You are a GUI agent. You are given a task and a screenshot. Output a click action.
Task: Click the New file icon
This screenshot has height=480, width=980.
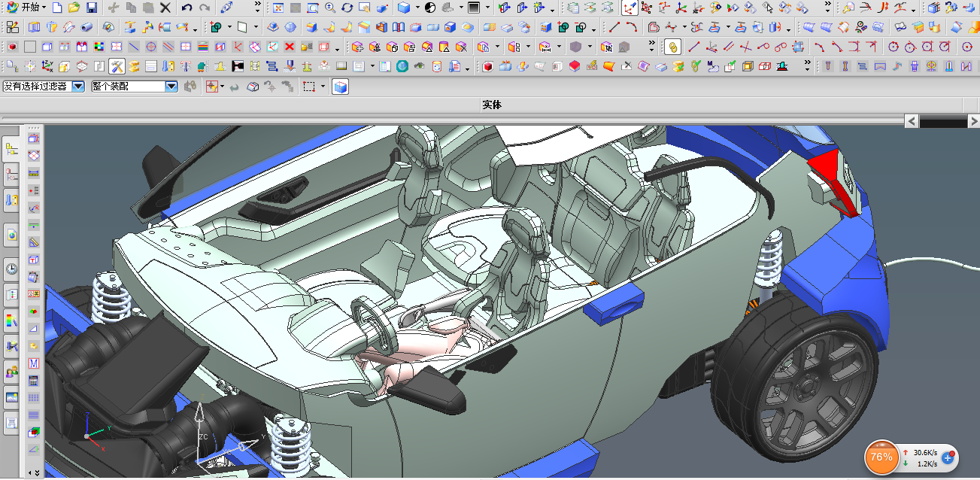click(57, 8)
